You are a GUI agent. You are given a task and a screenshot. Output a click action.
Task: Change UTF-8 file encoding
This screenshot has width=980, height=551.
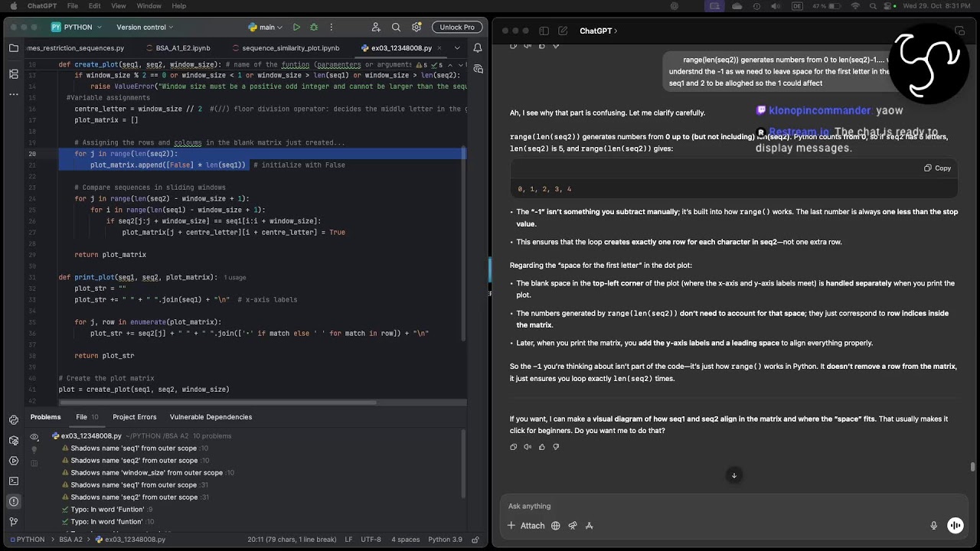tap(371, 540)
